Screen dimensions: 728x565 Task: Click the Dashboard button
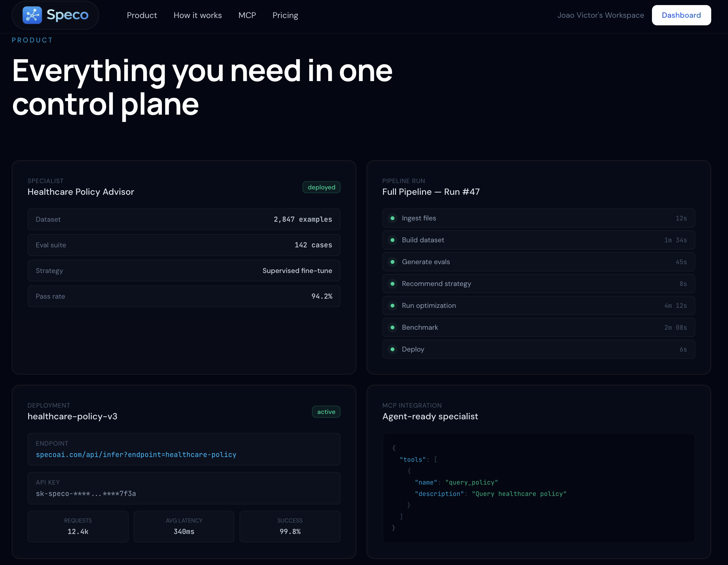point(681,15)
